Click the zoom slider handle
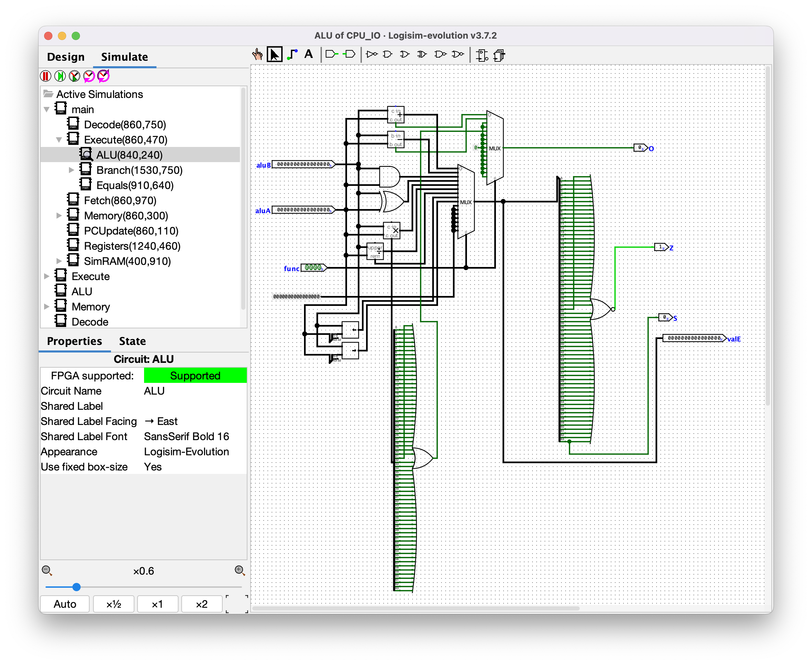812x665 pixels. pyautogui.click(x=77, y=587)
